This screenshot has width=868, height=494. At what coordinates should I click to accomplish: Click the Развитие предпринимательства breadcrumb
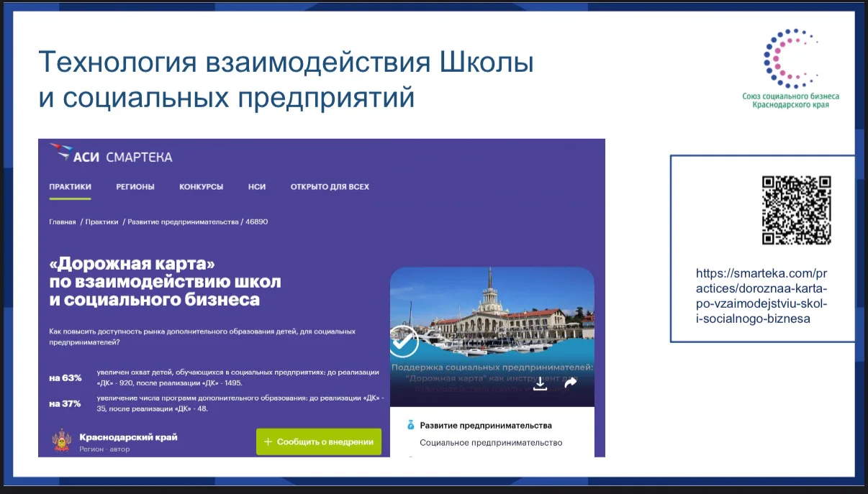tap(183, 222)
